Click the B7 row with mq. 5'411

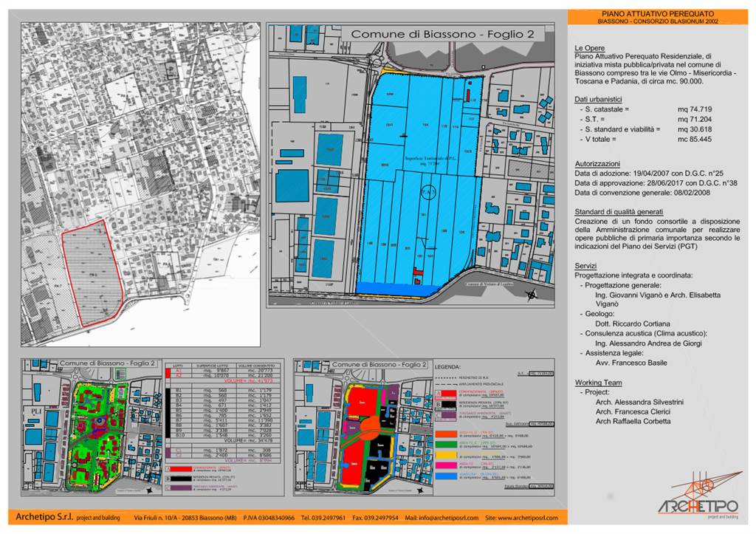(225, 420)
